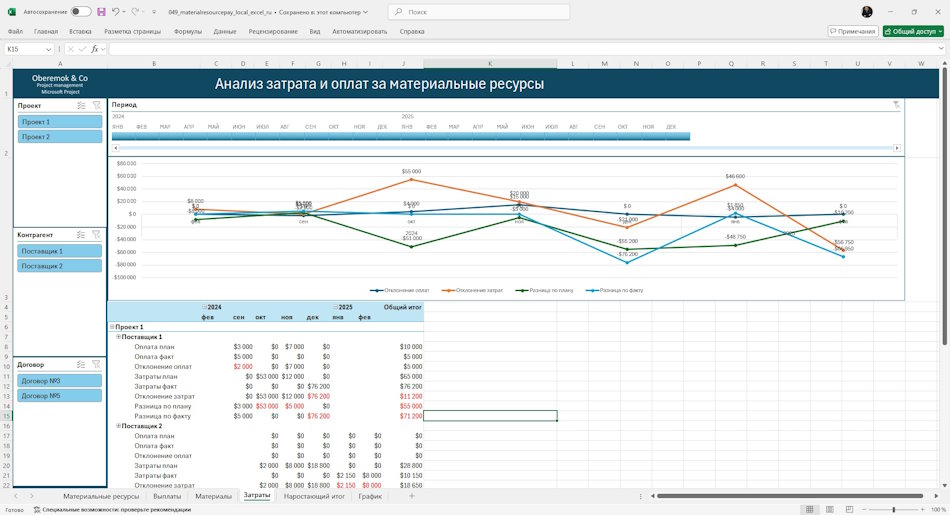Screen dimensions: 950x515
Task: Expand the formula bar chevron
Action: (941, 48)
